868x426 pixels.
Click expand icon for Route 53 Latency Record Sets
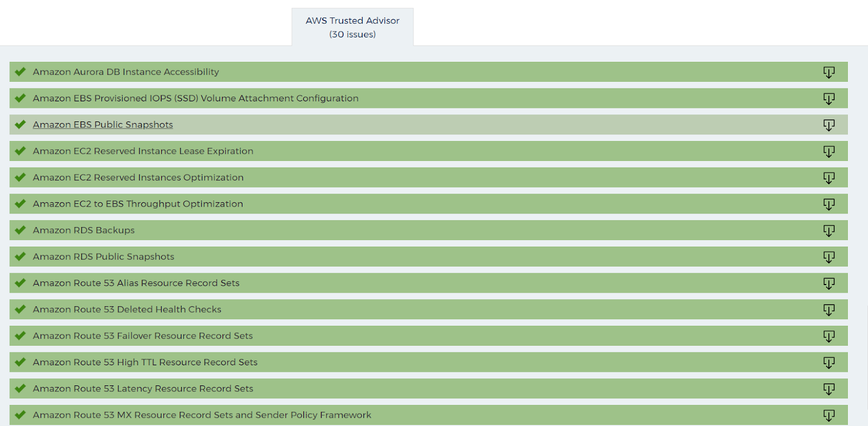(829, 389)
